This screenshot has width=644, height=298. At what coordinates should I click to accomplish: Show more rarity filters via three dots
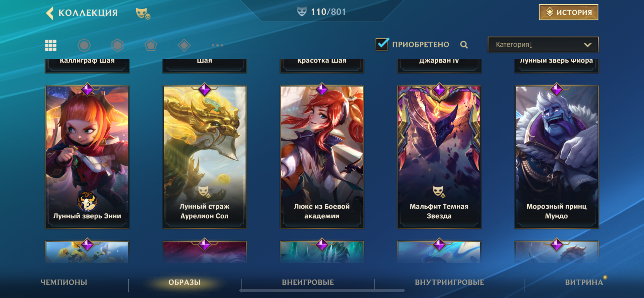(x=217, y=45)
